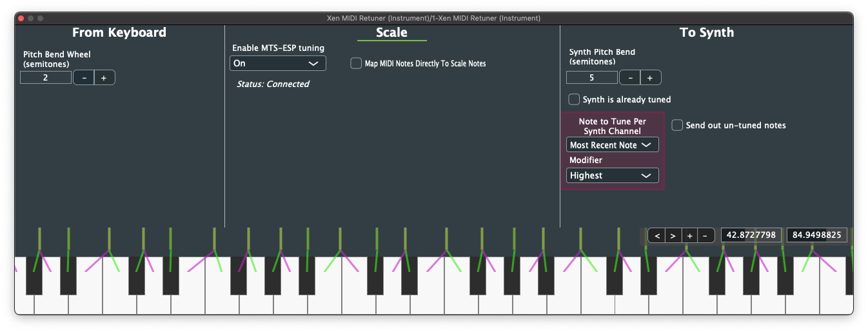Viewport: 868px width, 332px height.
Task: Click the From Keyboard heading
Action: pos(119,32)
